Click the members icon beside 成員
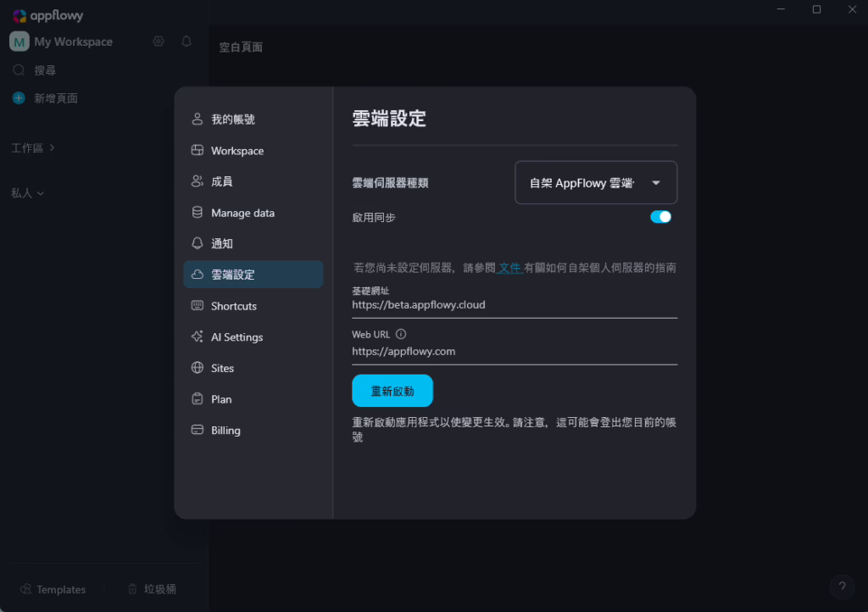Viewport: 868px width, 612px height. (x=197, y=181)
